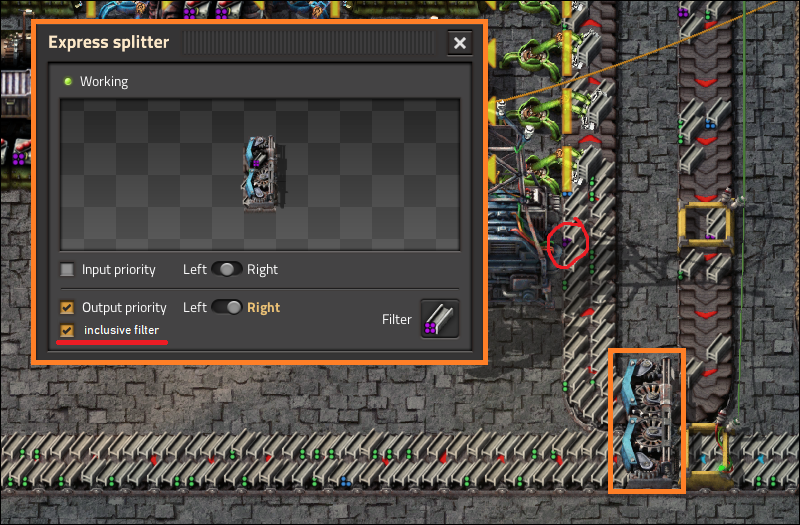Click the "Express splitter" title
This screenshot has width=800, height=525.
click(108, 42)
